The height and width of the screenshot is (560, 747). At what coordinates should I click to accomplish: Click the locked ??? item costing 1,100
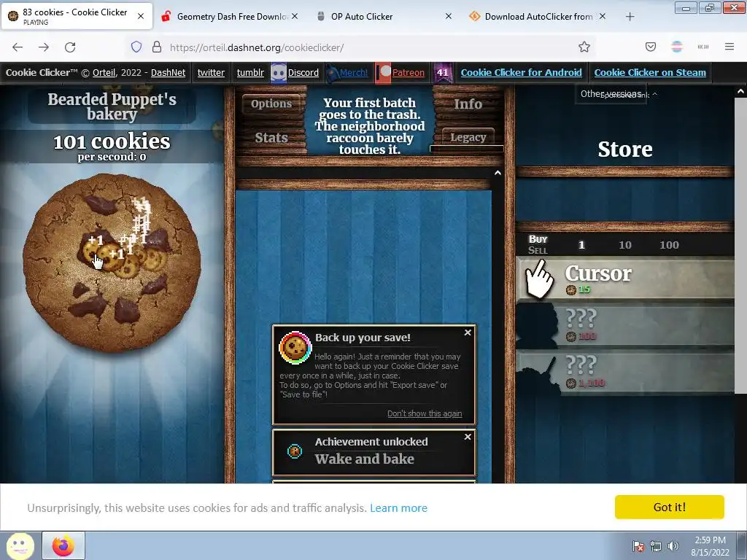[x=625, y=373]
